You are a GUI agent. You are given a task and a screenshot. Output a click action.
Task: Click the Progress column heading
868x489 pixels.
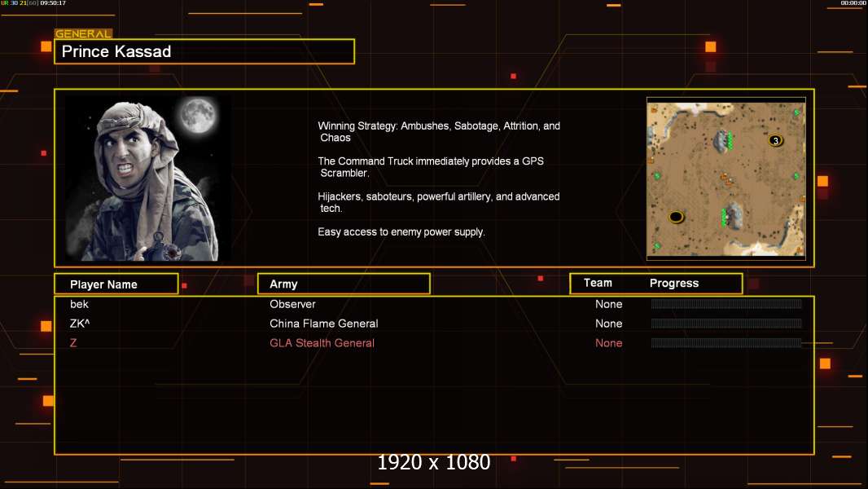tap(673, 283)
